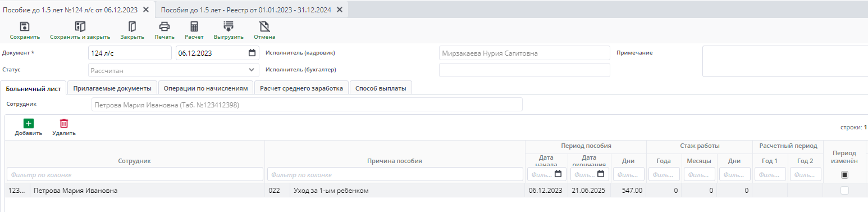Click Сохранить и закрыть toolbar icon
The height and width of the screenshot is (212, 868).
pyautogui.click(x=80, y=26)
